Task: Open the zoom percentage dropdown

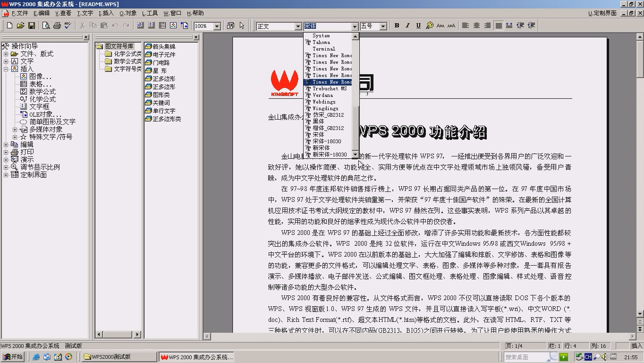Action: [x=217, y=26]
